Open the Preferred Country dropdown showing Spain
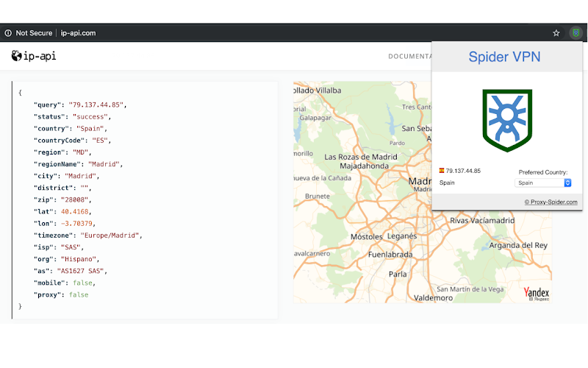 pos(543,183)
